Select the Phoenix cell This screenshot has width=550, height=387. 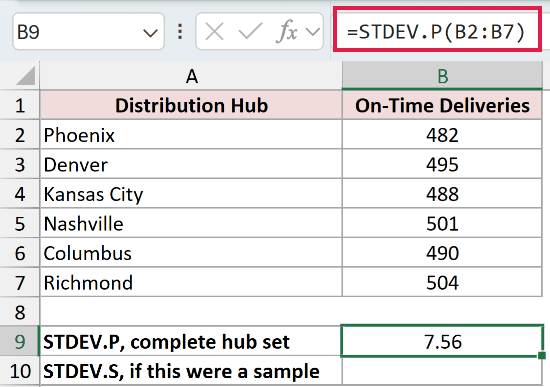click(191, 135)
